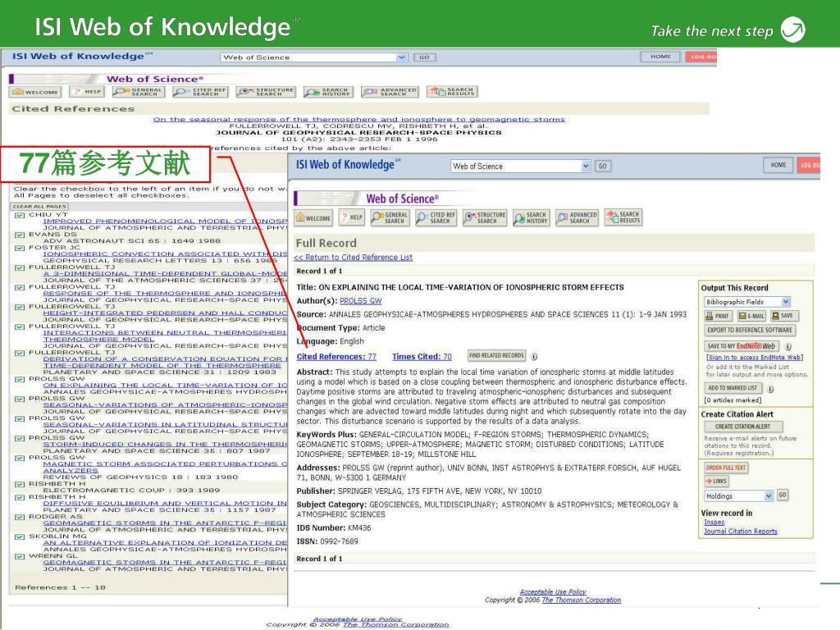The width and height of the screenshot is (840, 630).
Task: Click HOME button in the back window
Action: pyautogui.click(x=660, y=57)
